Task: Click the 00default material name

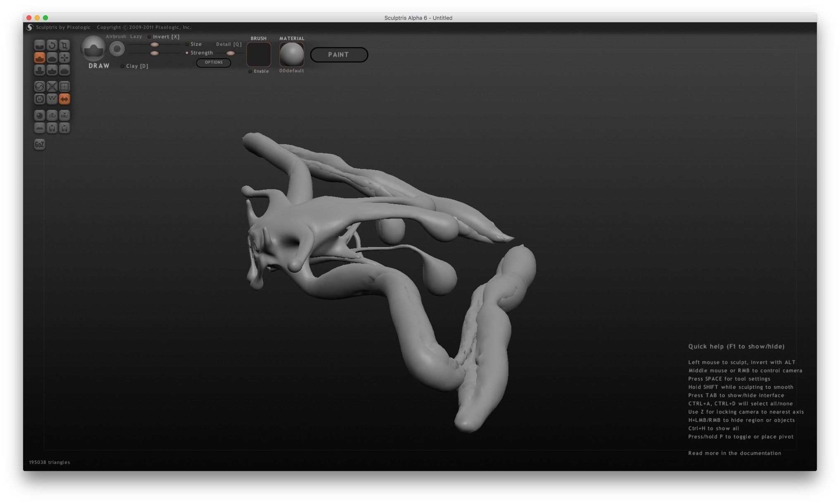Action: pyautogui.click(x=291, y=71)
